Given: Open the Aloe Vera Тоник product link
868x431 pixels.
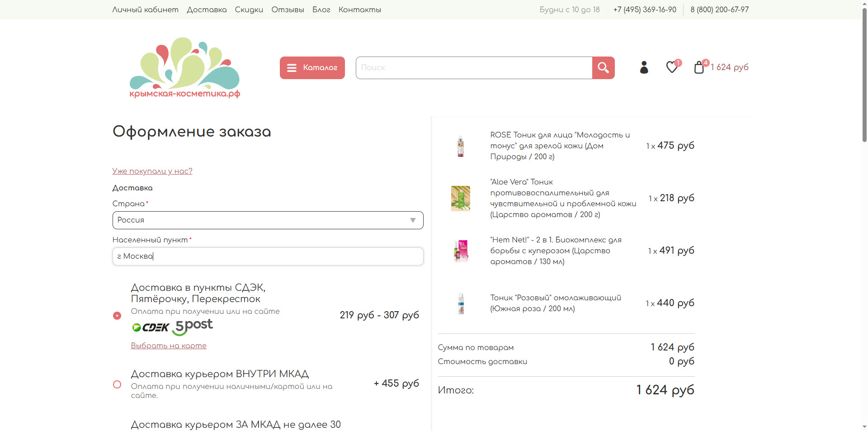Looking at the screenshot, I should tap(563, 198).
